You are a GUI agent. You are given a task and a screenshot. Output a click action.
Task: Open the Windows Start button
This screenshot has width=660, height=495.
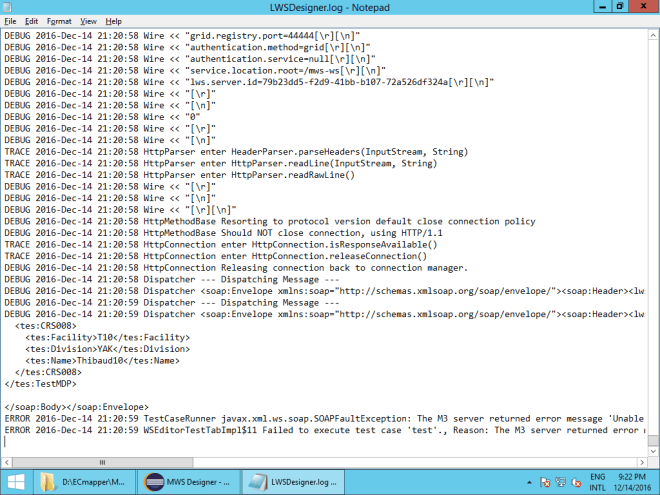(x=13, y=482)
